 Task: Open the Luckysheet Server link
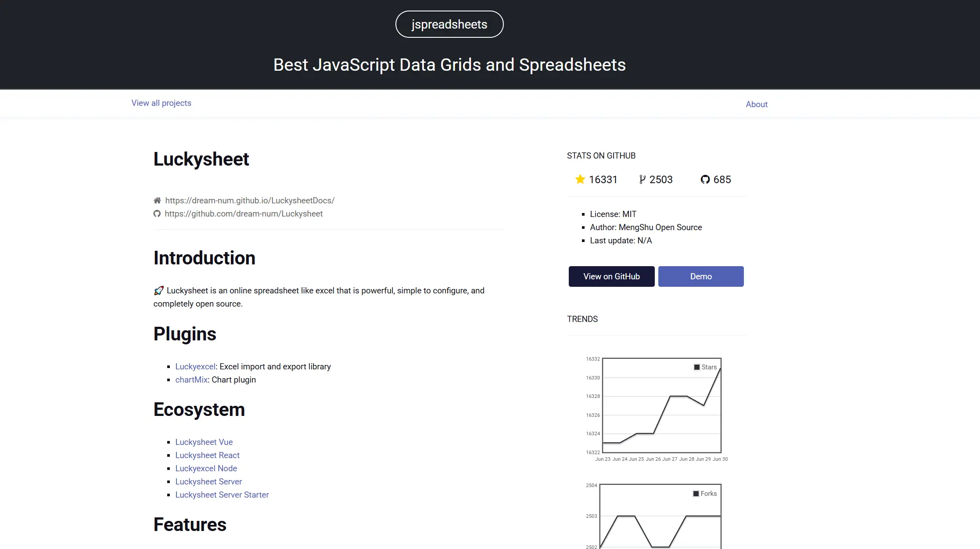[x=208, y=481]
